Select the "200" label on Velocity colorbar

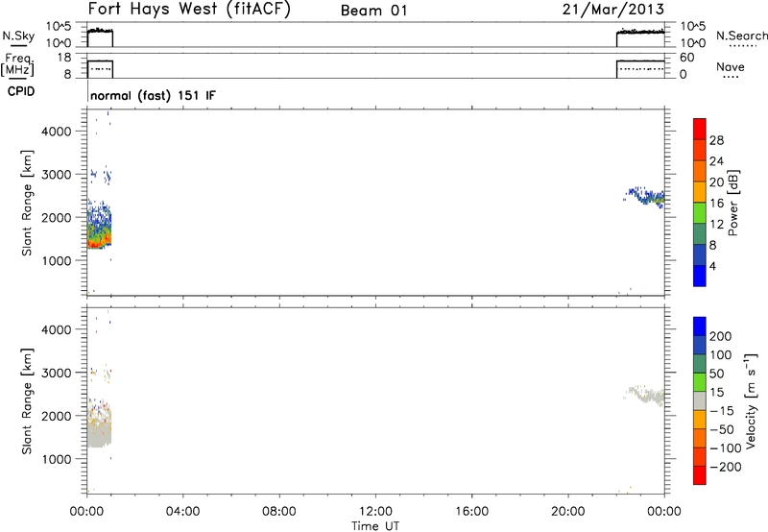720,336
